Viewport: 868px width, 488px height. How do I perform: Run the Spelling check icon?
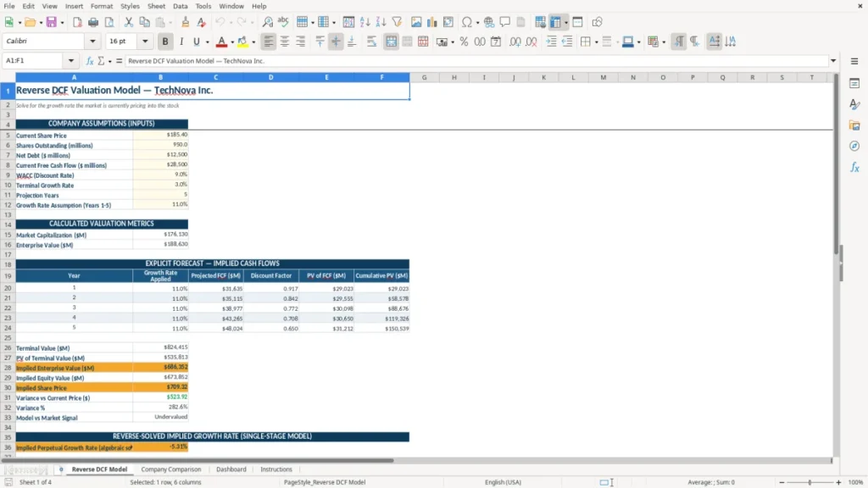coord(283,22)
